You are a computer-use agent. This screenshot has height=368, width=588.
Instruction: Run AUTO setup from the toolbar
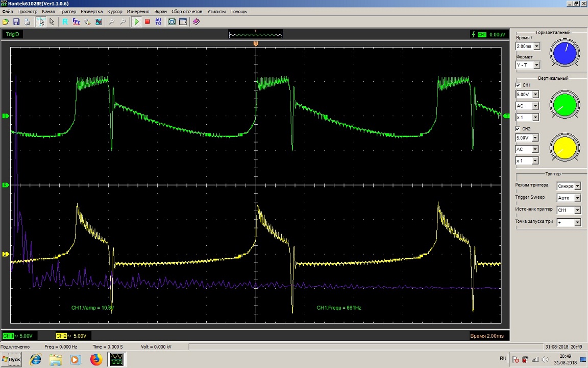(x=158, y=22)
